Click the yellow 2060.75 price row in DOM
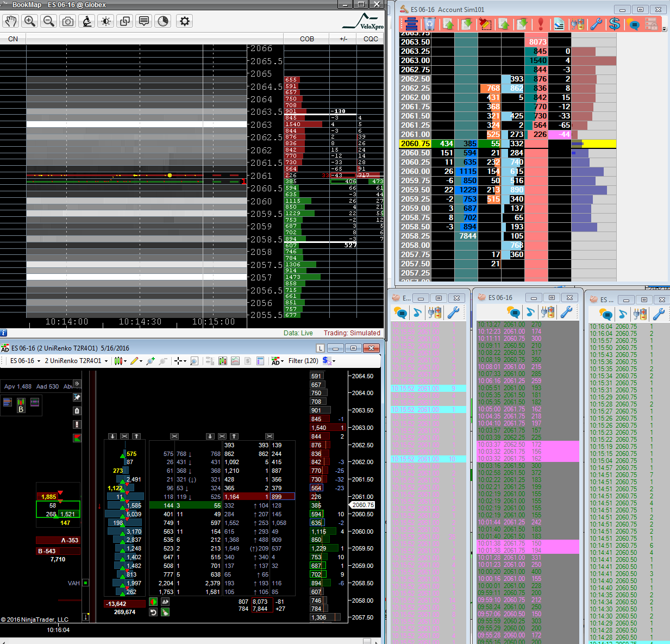 click(x=508, y=144)
